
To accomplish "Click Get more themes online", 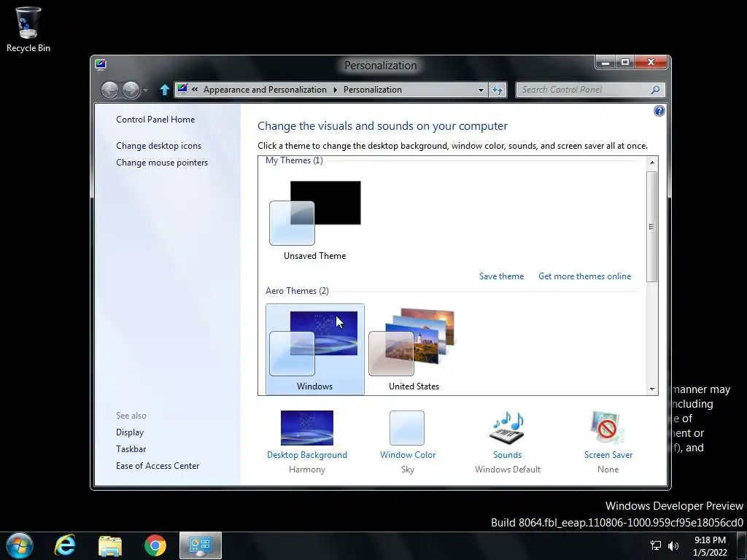I will (584, 276).
